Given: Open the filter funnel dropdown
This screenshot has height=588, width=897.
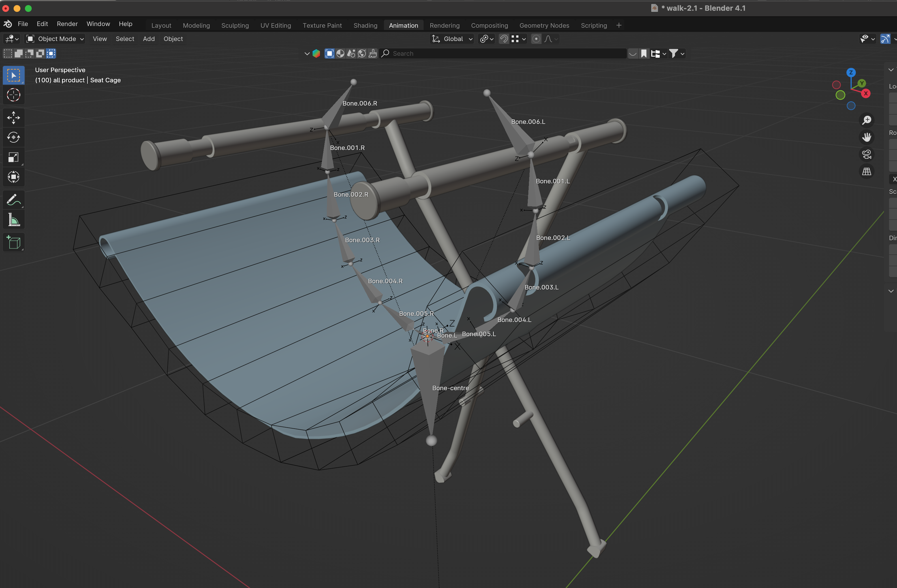Looking at the screenshot, I should point(676,53).
